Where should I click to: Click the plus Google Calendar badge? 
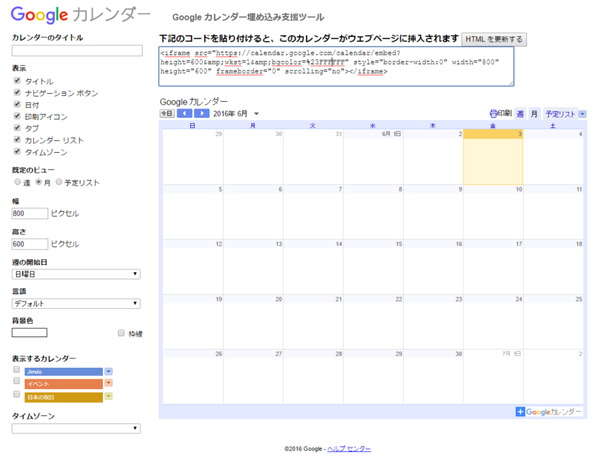[x=549, y=412]
